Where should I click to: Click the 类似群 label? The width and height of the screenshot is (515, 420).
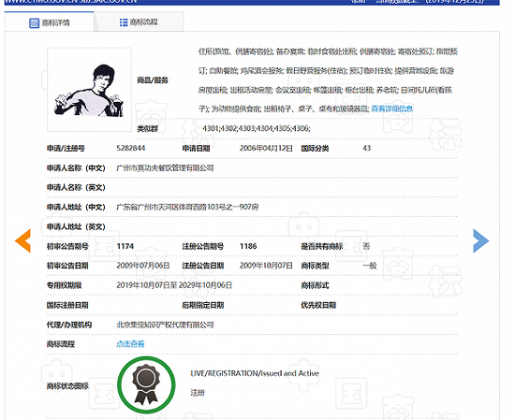click(147, 129)
